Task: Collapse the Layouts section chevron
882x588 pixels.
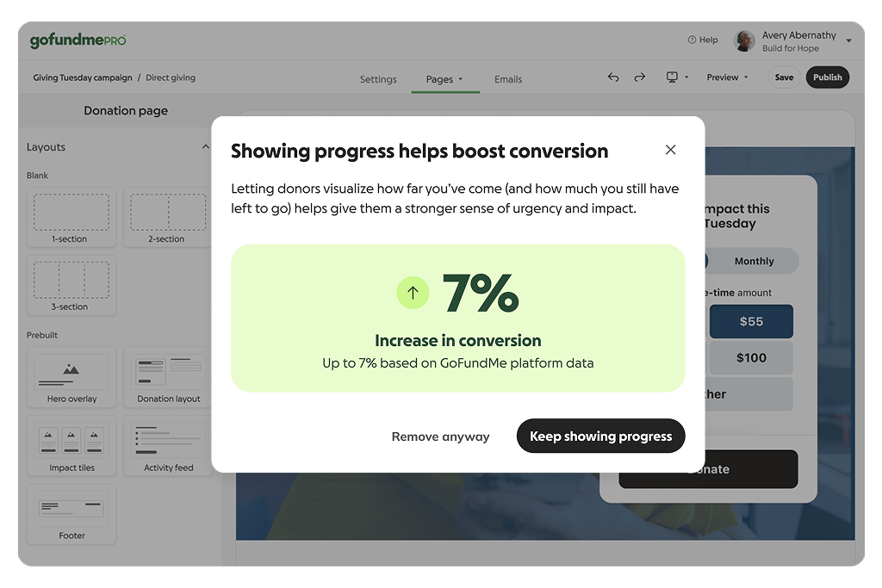Action: pyautogui.click(x=205, y=146)
